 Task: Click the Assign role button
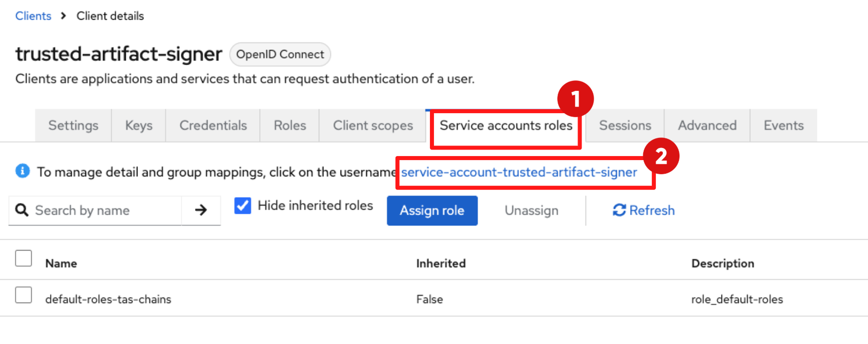(x=432, y=210)
